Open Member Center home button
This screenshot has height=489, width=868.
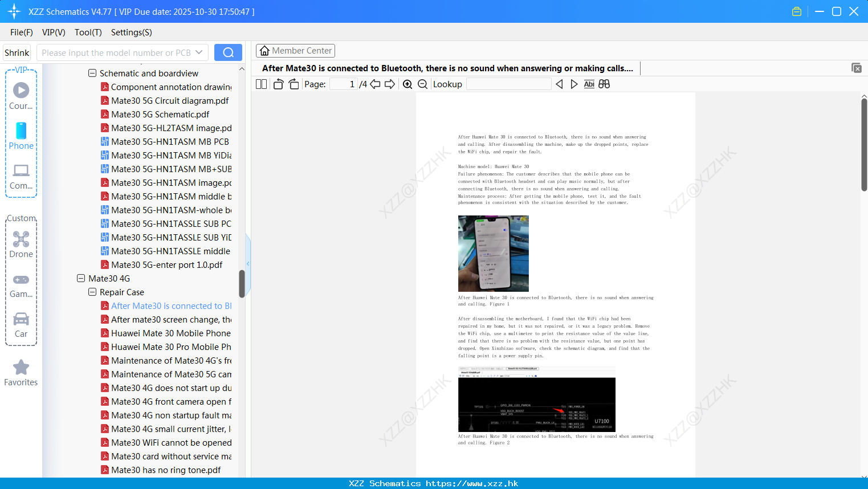(295, 51)
